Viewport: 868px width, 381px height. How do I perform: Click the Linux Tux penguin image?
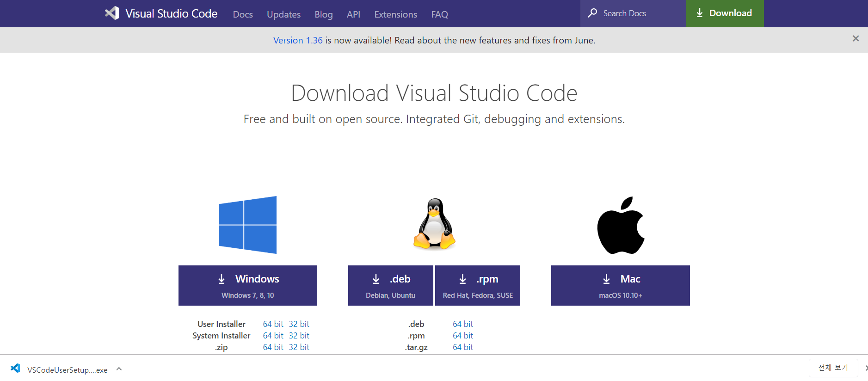coord(434,224)
